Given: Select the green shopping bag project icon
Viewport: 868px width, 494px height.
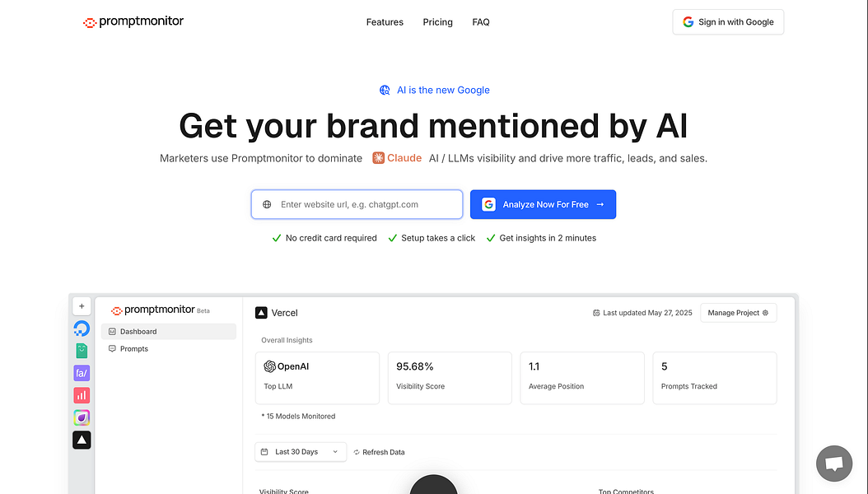Looking at the screenshot, I should (82, 351).
